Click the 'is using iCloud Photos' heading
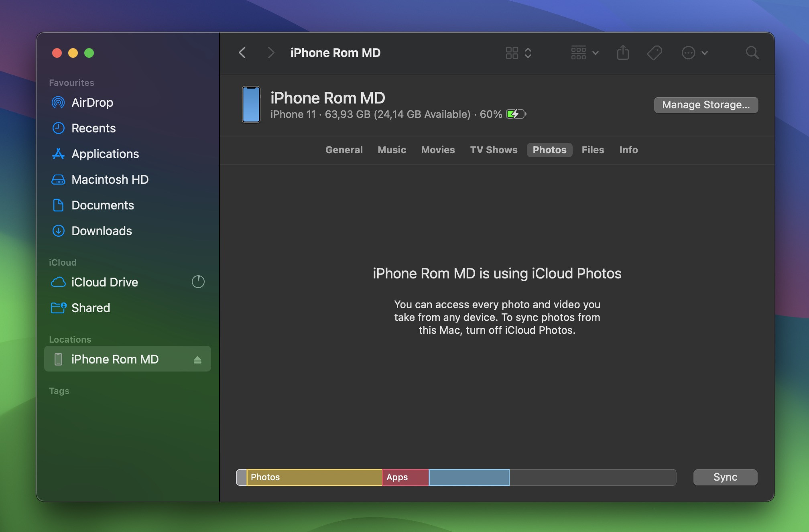The image size is (809, 532). point(497,273)
